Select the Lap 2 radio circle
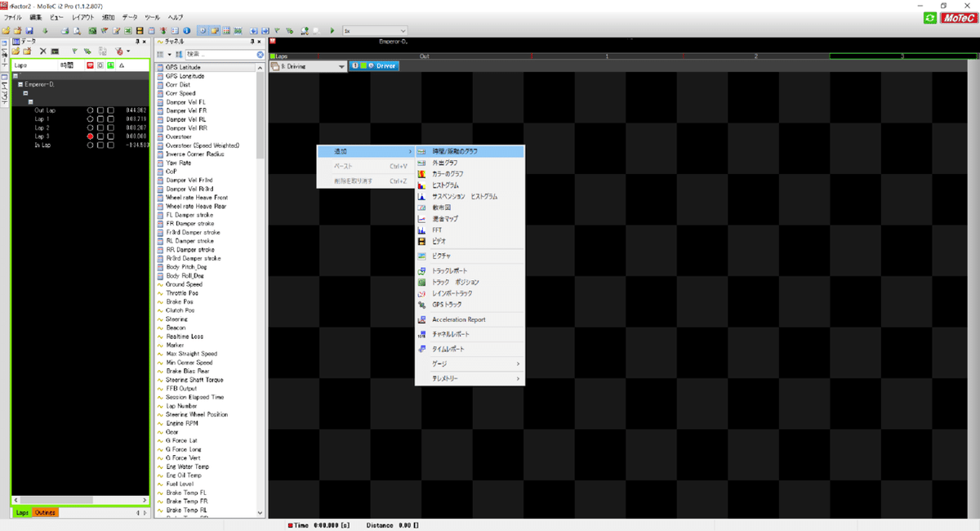This screenshot has width=980, height=531. (91, 127)
